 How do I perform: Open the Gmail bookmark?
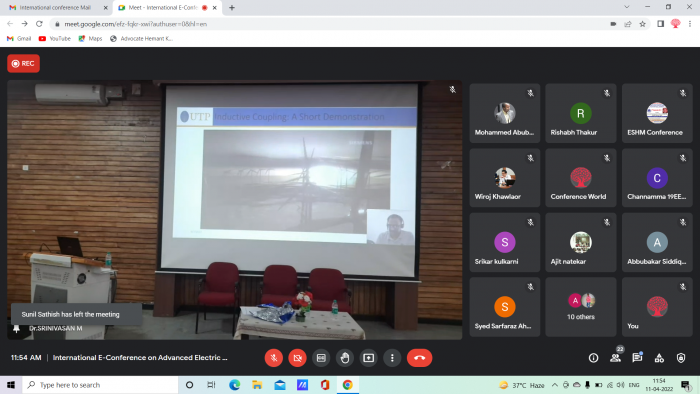click(19, 39)
